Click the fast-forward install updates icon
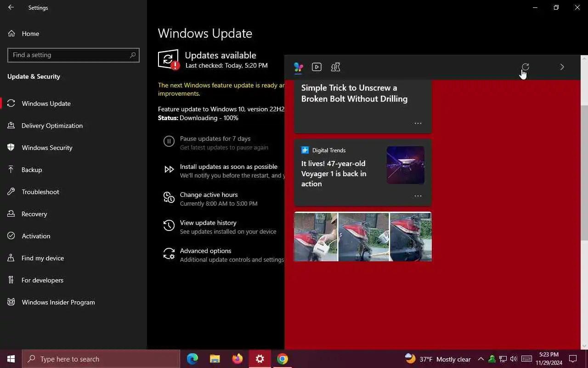Screen dimensions: 588x368 pos(169,170)
